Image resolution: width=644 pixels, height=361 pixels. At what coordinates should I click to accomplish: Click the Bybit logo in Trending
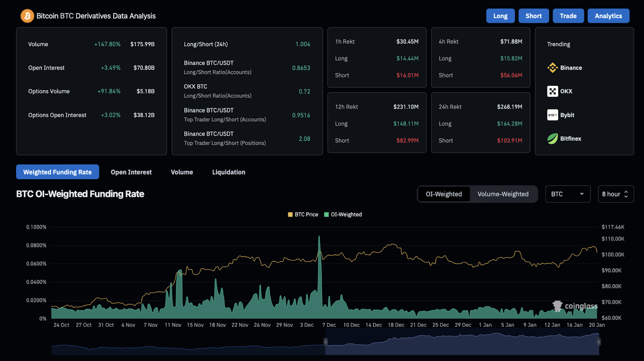point(553,115)
